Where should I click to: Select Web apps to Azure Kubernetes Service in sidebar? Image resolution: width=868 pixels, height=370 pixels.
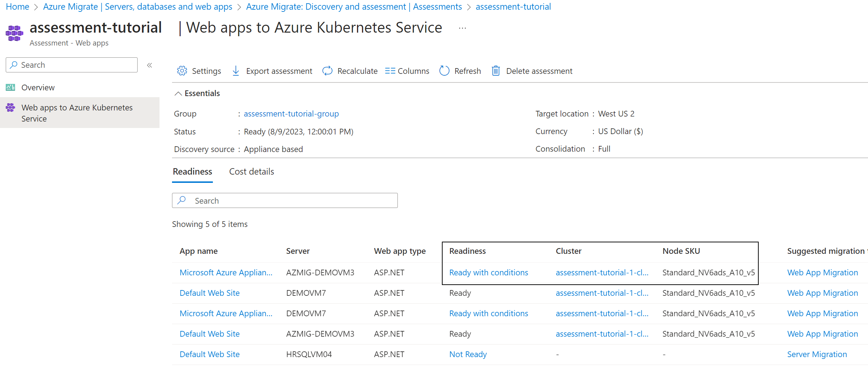pyautogui.click(x=77, y=113)
